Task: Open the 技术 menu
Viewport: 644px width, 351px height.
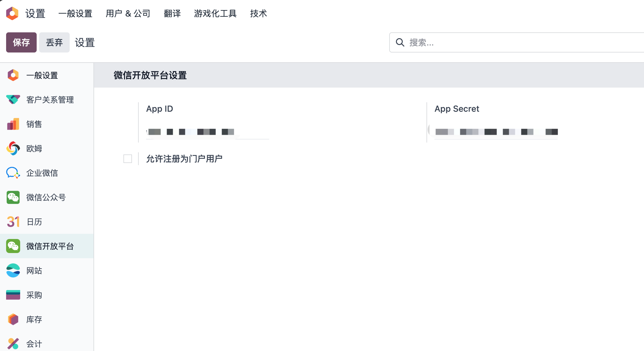Action: point(258,13)
